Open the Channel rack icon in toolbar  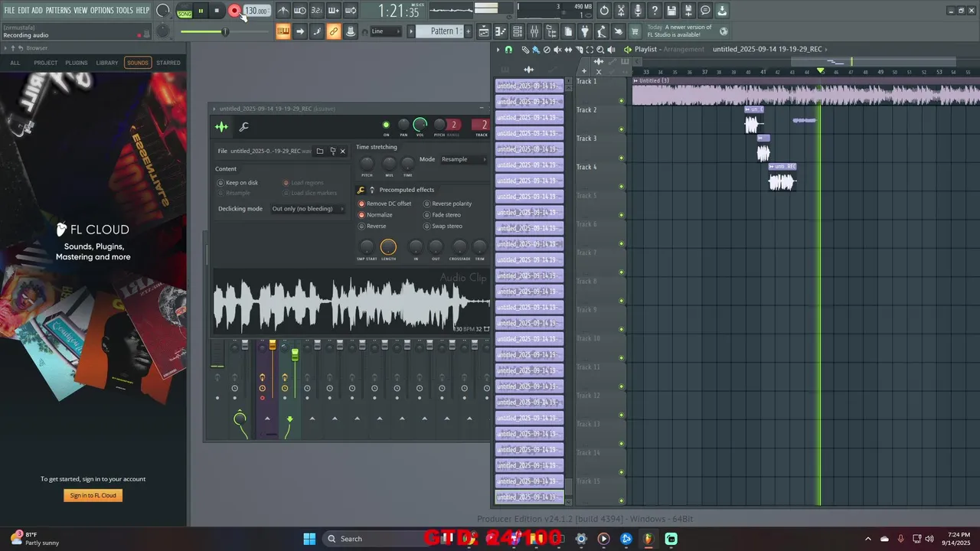(518, 31)
